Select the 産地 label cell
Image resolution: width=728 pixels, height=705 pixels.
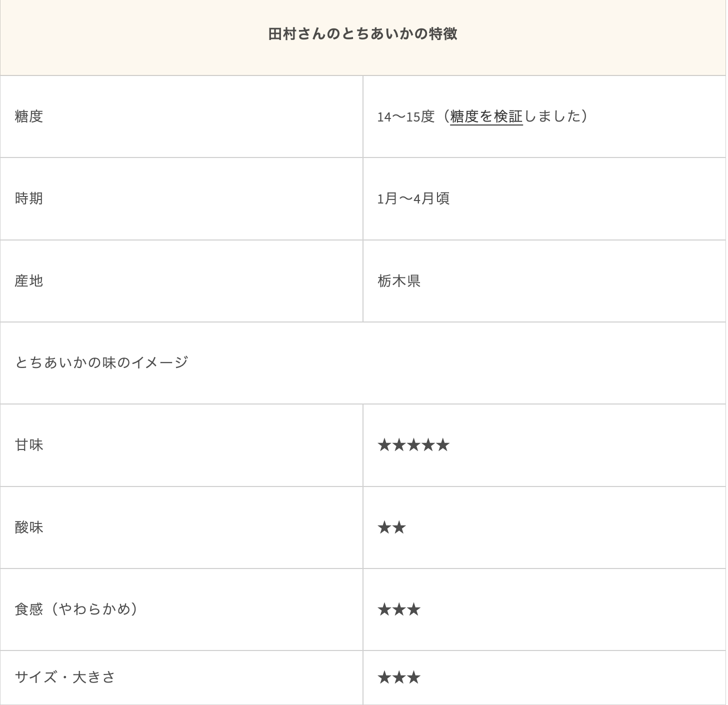(29, 281)
